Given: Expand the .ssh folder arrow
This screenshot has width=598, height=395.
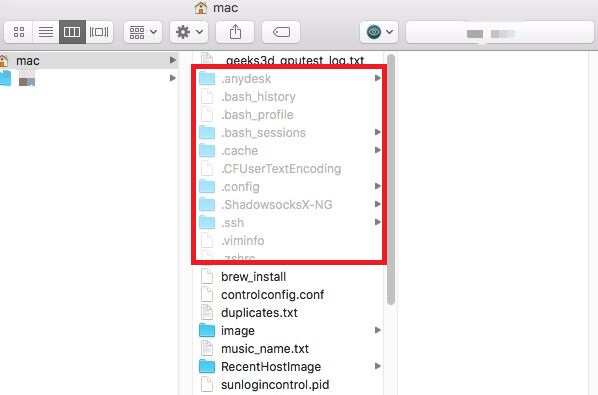Looking at the screenshot, I should (378, 222).
